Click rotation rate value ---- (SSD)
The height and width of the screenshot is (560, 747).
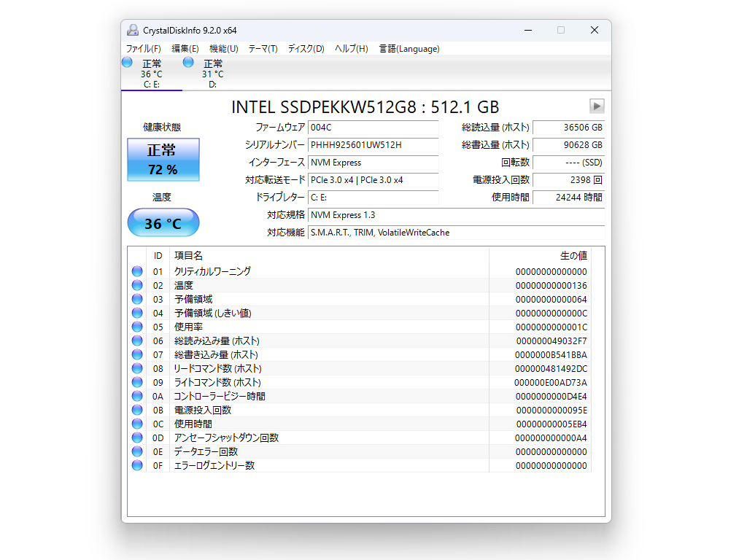pyautogui.click(x=569, y=163)
